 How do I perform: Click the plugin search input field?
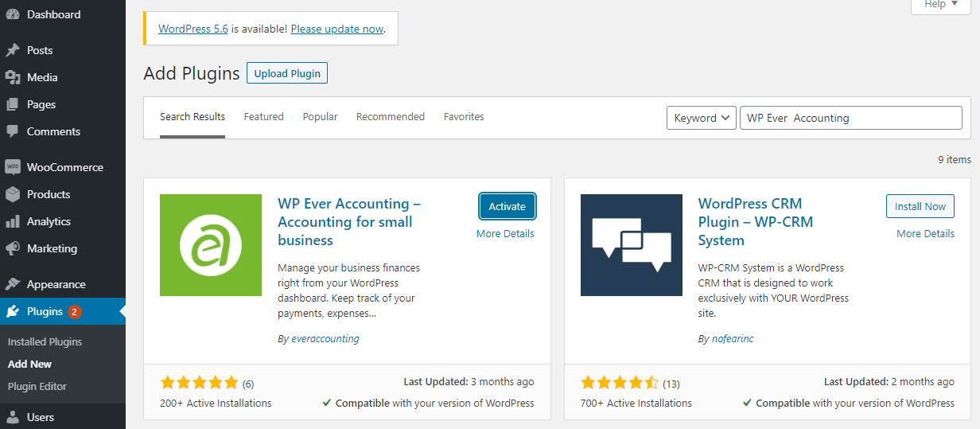point(851,118)
